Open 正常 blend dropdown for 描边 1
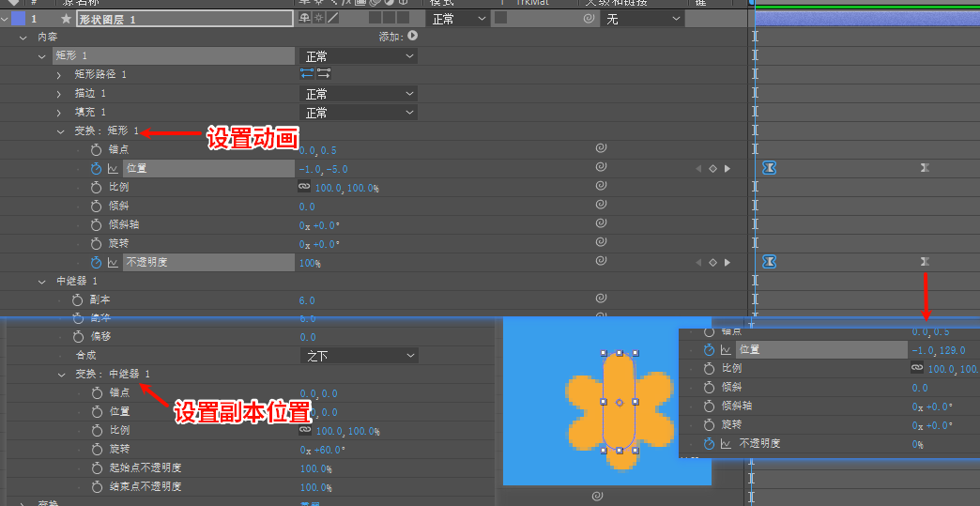This screenshot has width=980, height=506. pyautogui.click(x=359, y=94)
